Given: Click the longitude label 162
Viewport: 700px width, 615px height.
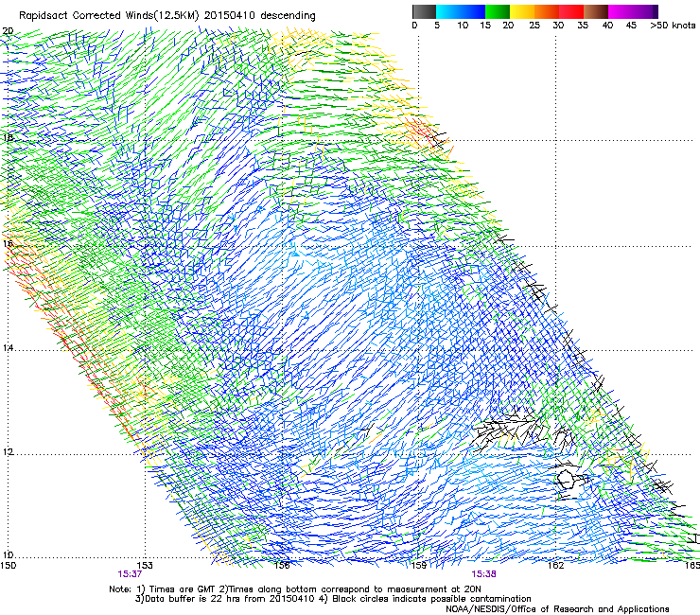Looking at the screenshot, I should tap(556, 566).
